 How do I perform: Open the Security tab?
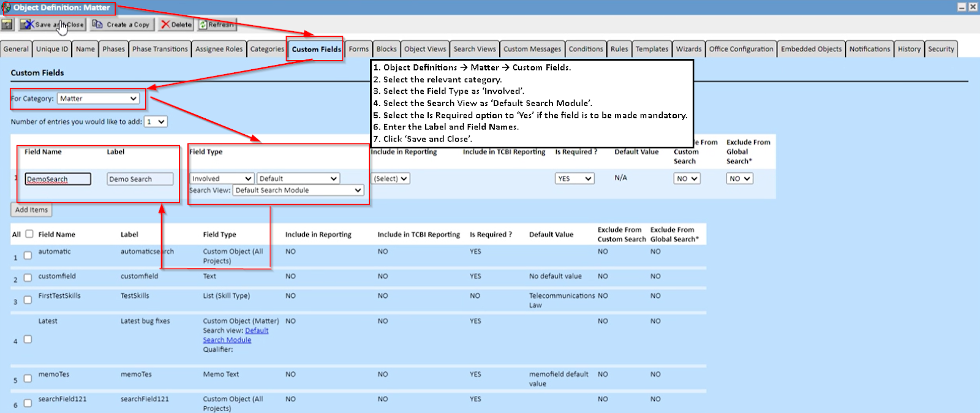click(941, 49)
